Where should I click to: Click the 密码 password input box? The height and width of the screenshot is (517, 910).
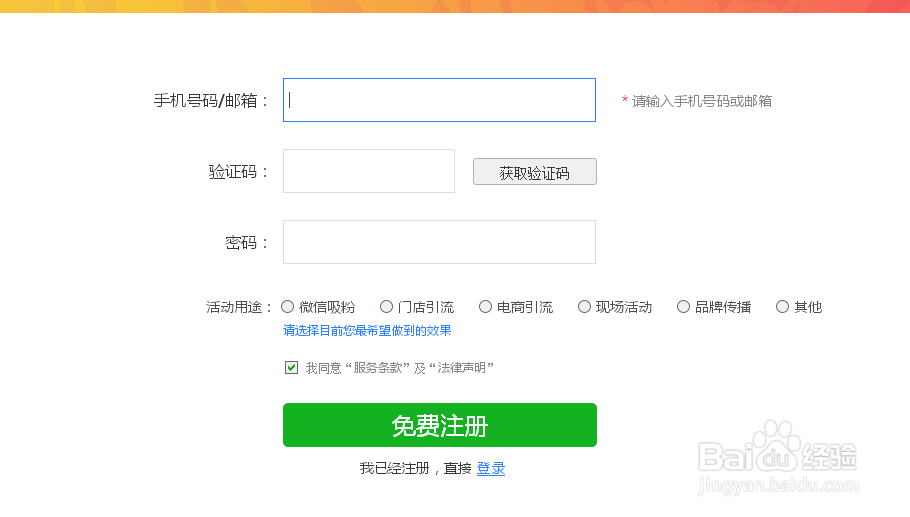click(439, 242)
